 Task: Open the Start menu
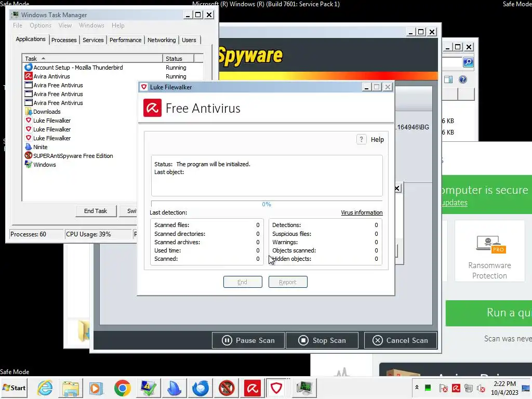(x=14, y=388)
